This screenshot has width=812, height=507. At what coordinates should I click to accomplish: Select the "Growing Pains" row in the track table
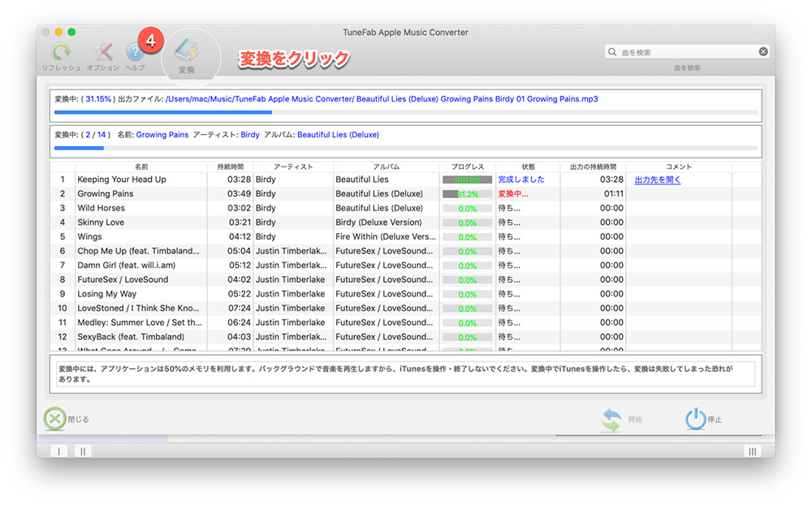tap(405, 194)
